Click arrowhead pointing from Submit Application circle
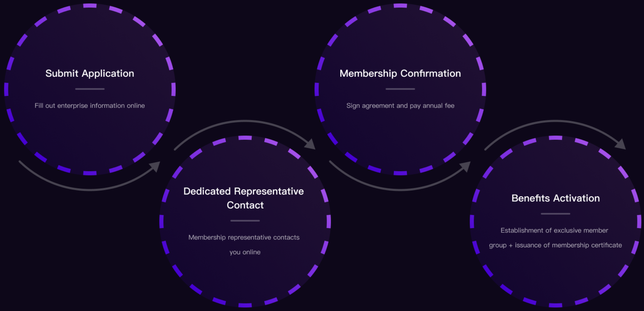The width and height of the screenshot is (644, 311). tap(155, 167)
